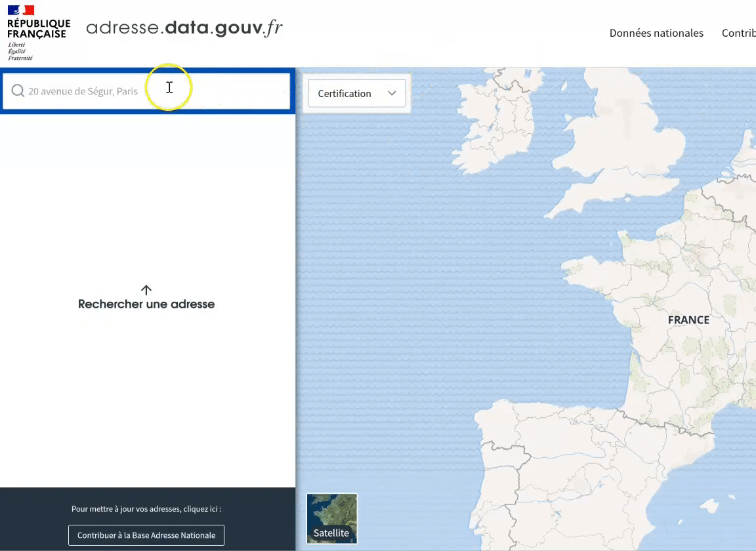
Task: Open the partially visible Contrib menu item
Action: (x=738, y=33)
